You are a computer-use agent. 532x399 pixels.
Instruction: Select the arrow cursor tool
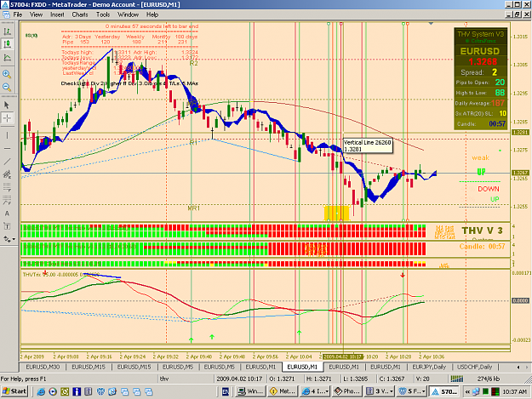point(7,105)
